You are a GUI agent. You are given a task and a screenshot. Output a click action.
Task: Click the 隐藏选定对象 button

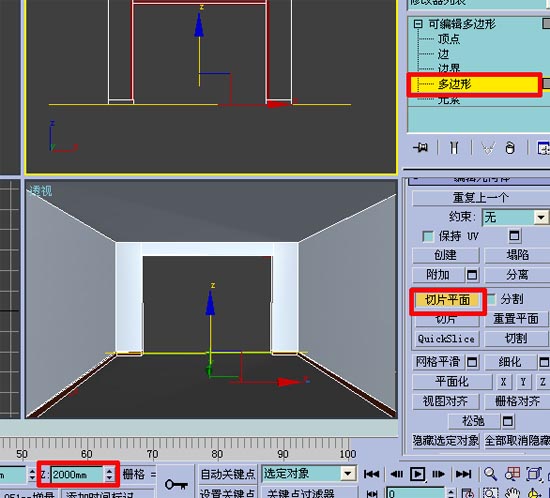coord(445,440)
